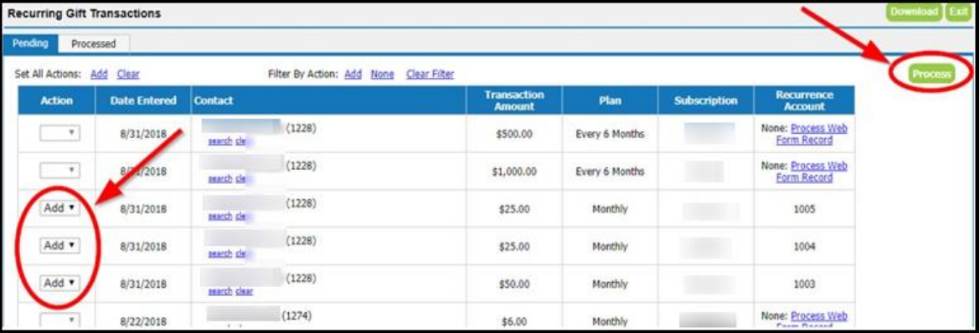This screenshot has height=333, width=980.
Task: Open Add dropdown in the $50.00 row
Action: [x=60, y=283]
